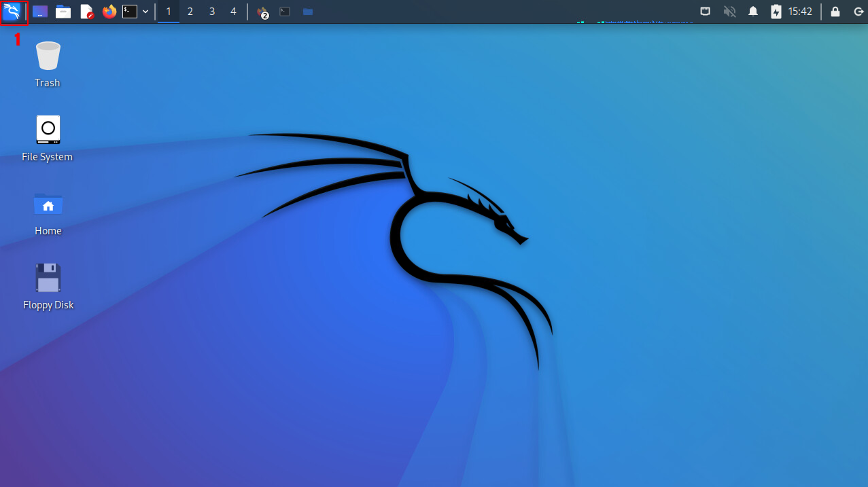Launch Firefox from the top panel
Image resolution: width=868 pixels, height=487 pixels.
tap(109, 12)
